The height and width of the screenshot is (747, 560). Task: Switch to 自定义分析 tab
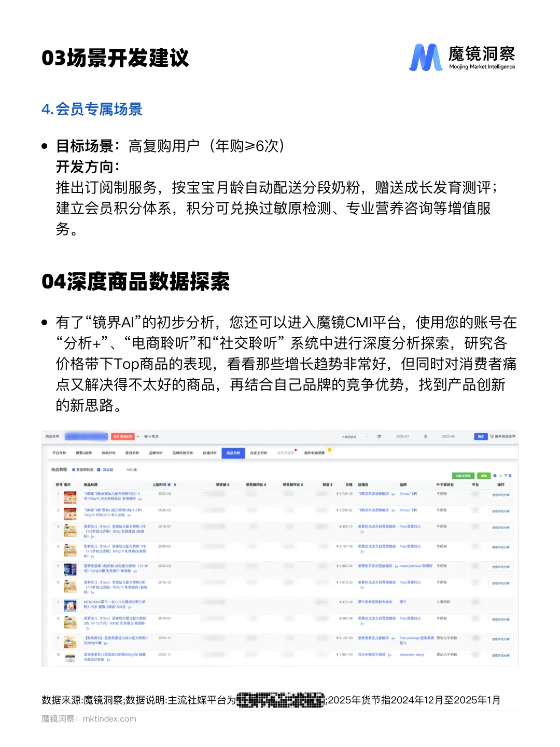coord(259,453)
